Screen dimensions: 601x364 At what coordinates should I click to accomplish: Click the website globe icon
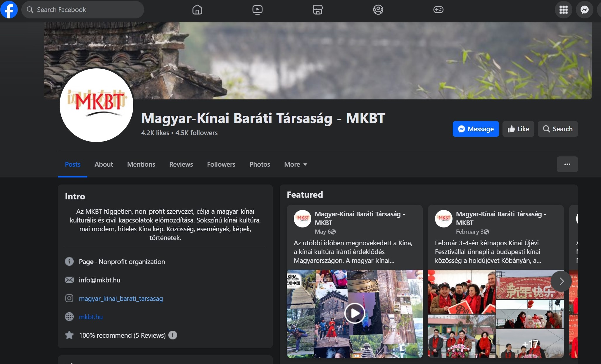[69, 317]
